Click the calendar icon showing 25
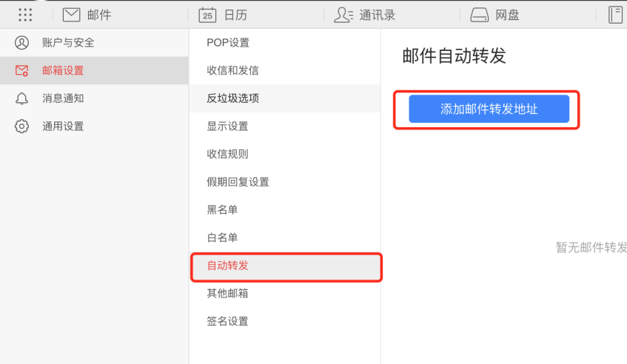 pos(207,15)
